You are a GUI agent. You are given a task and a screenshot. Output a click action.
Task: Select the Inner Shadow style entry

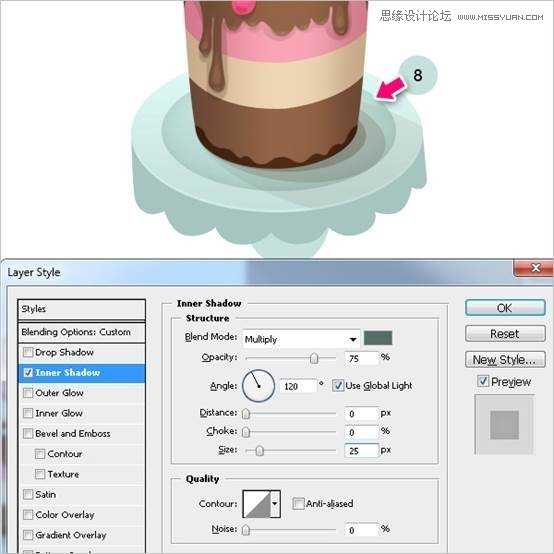[82, 373]
